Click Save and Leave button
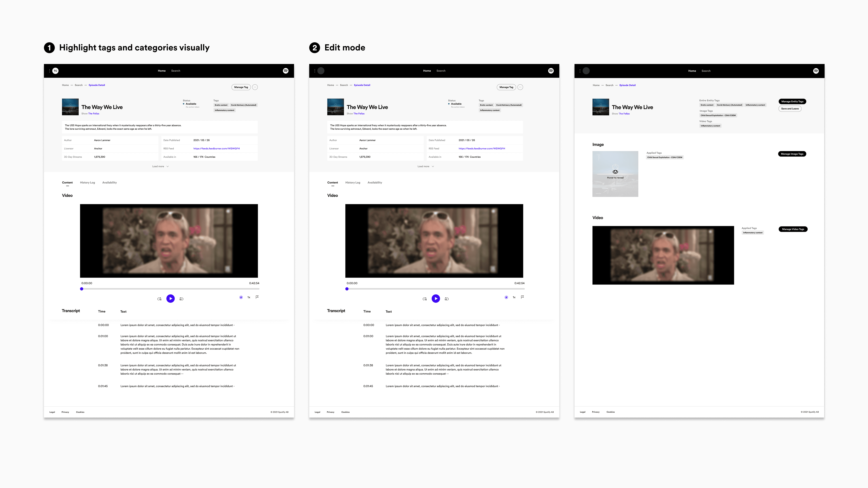 [790, 109]
